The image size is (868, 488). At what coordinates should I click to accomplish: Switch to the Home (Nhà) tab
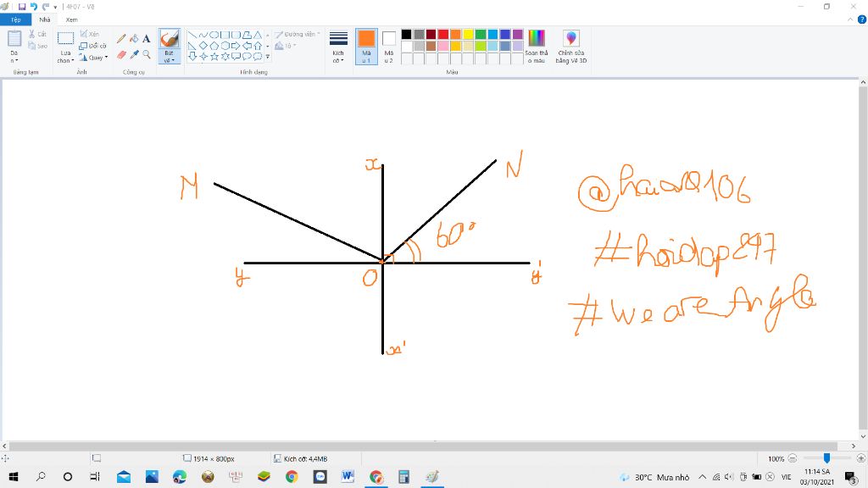click(x=45, y=19)
